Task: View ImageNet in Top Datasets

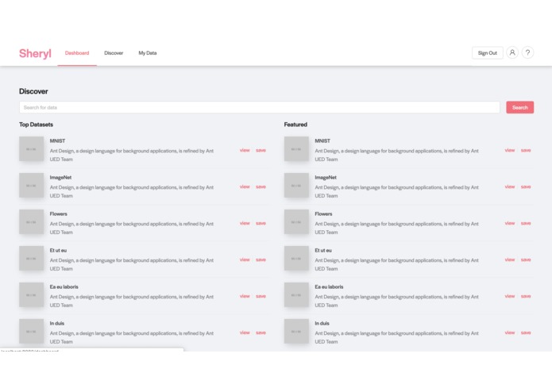Action: tap(245, 187)
